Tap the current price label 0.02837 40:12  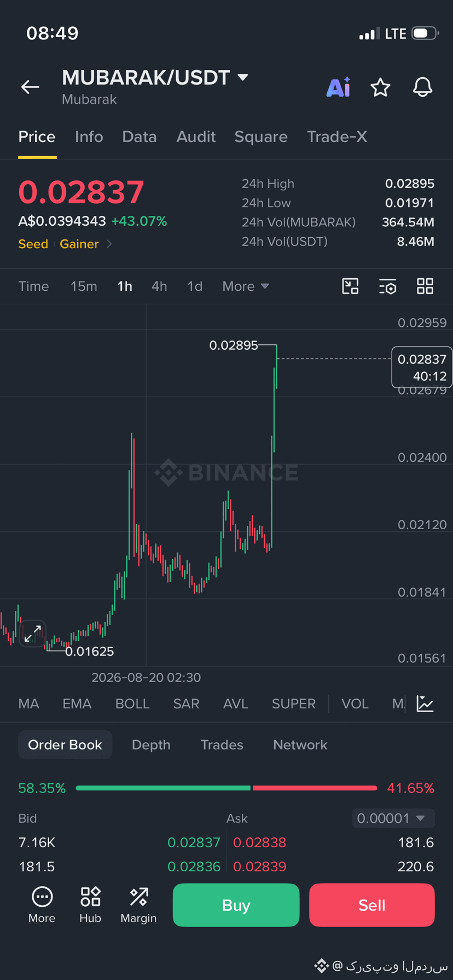422,367
